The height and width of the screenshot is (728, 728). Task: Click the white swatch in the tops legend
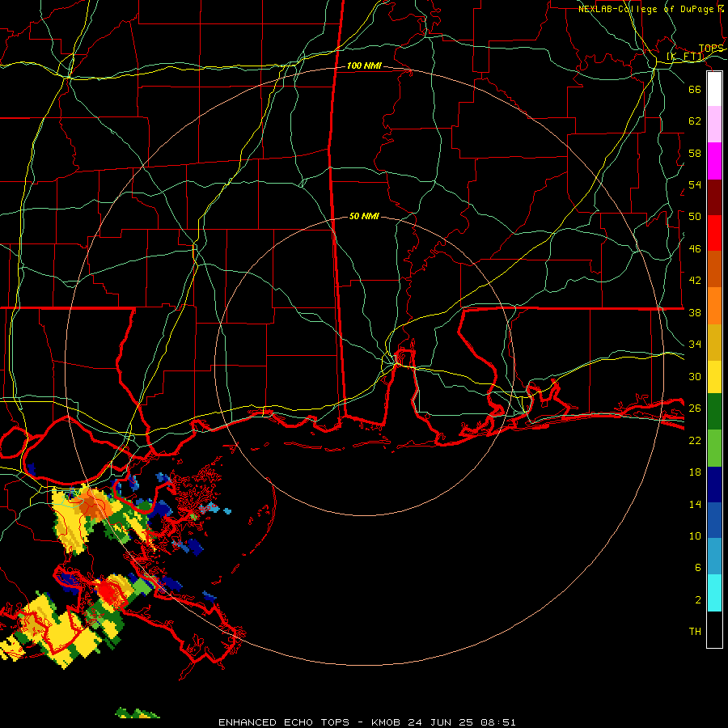point(714,89)
